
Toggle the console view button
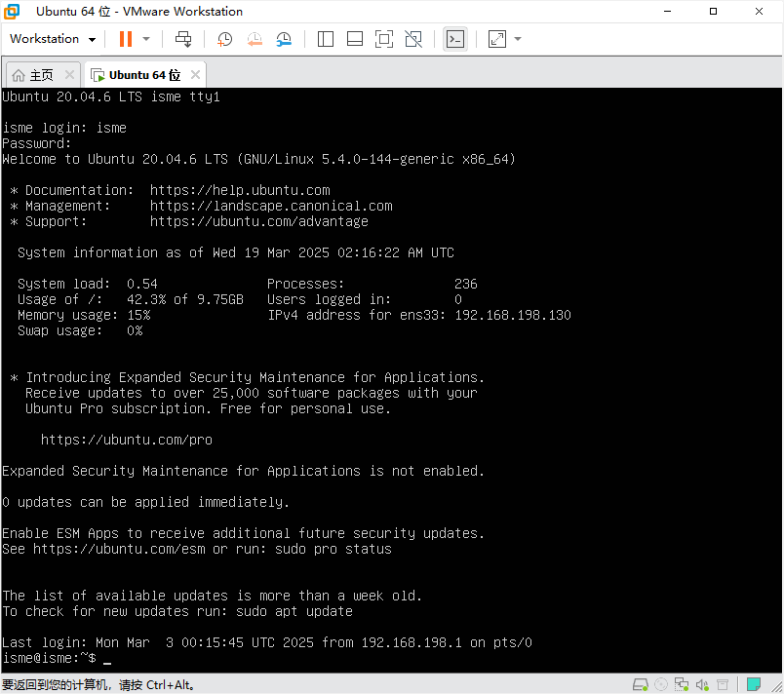pyautogui.click(x=455, y=39)
